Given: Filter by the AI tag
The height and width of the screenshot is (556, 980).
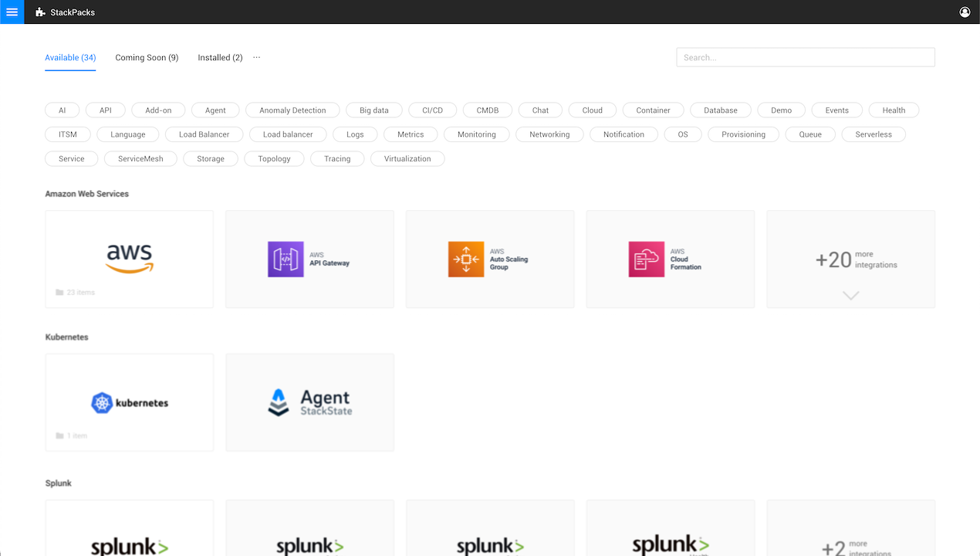Looking at the screenshot, I should click(x=63, y=110).
